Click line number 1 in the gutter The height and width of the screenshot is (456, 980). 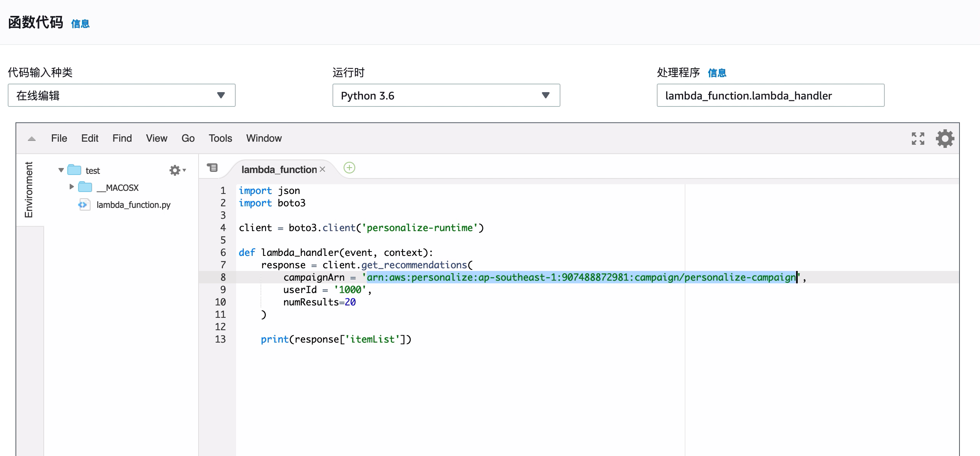tap(223, 190)
